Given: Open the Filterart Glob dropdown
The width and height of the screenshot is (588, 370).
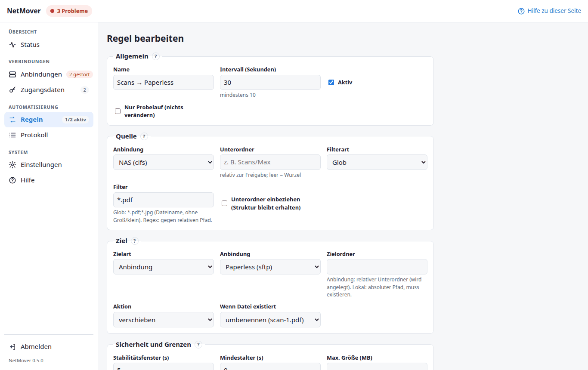Looking at the screenshot, I should coord(377,162).
